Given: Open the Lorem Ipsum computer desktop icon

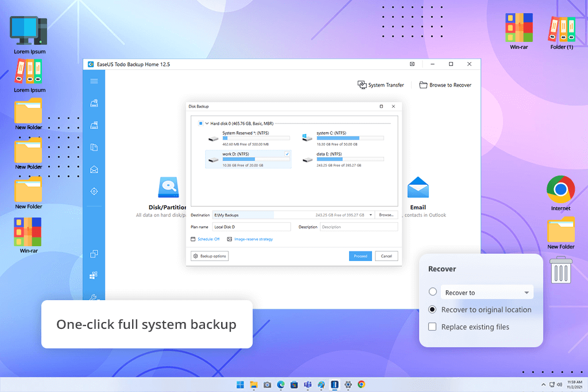Looking at the screenshot, I should [x=29, y=36].
